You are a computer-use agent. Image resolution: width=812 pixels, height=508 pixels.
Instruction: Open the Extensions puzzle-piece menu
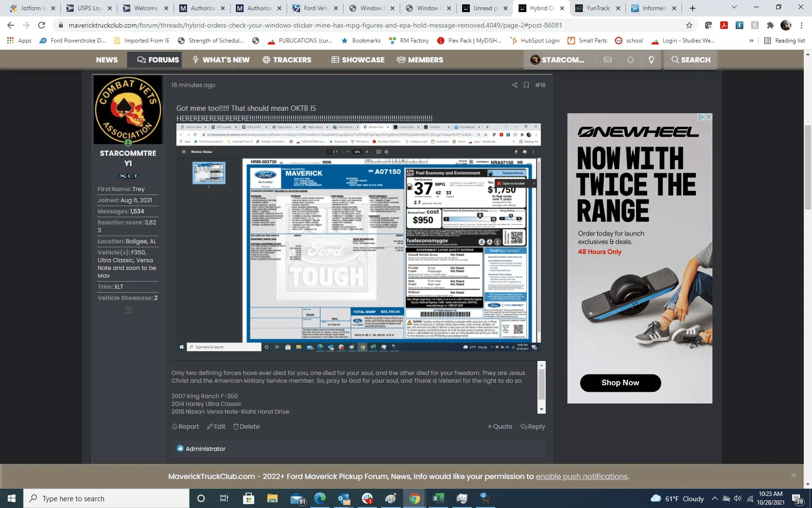click(x=770, y=25)
